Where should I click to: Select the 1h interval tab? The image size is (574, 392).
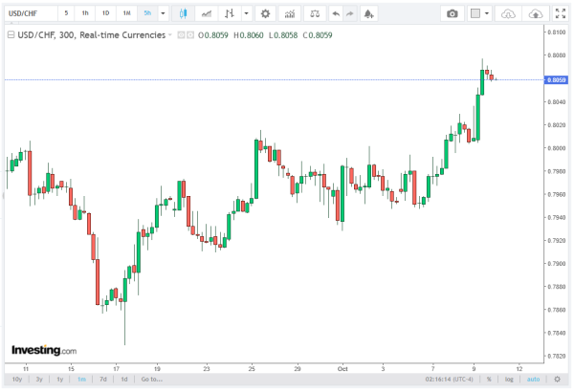click(x=85, y=14)
